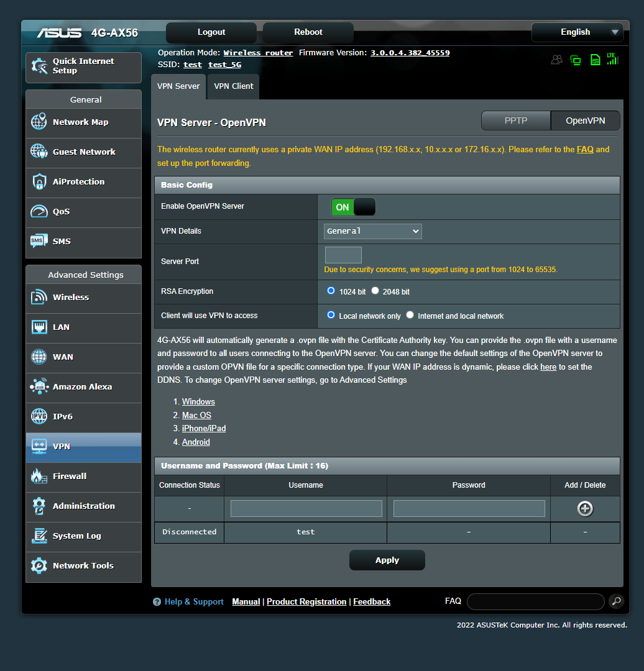644x671 pixels.
Task: Select 1024 bit RSA encryption
Action: point(331,291)
